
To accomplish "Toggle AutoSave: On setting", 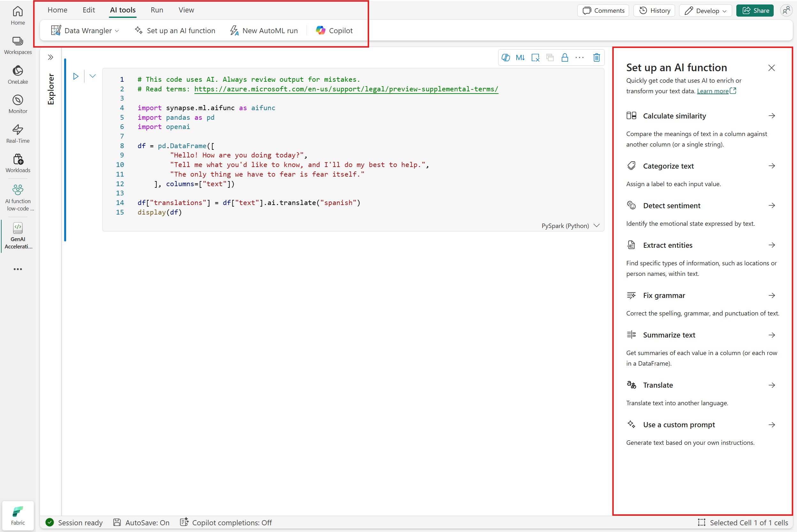I will (x=141, y=523).
